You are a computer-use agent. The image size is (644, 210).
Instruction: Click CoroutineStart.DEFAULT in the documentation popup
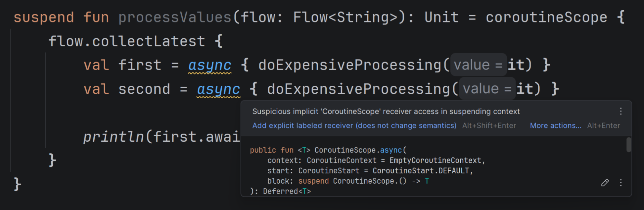pyautogui.click(x=420, y=171)
